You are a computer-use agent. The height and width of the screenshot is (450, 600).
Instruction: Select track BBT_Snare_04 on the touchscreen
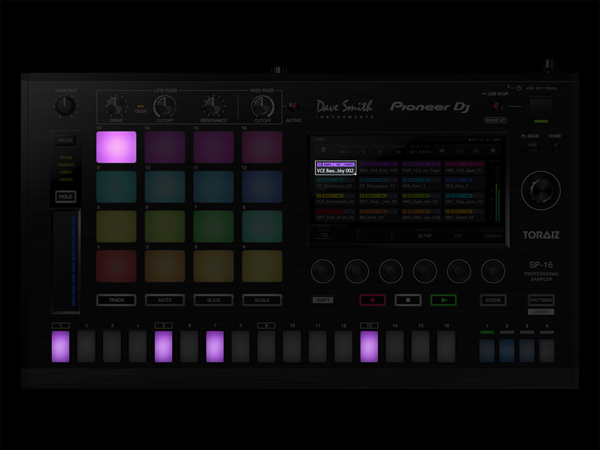pyautogui.click(x=464, y=215)
